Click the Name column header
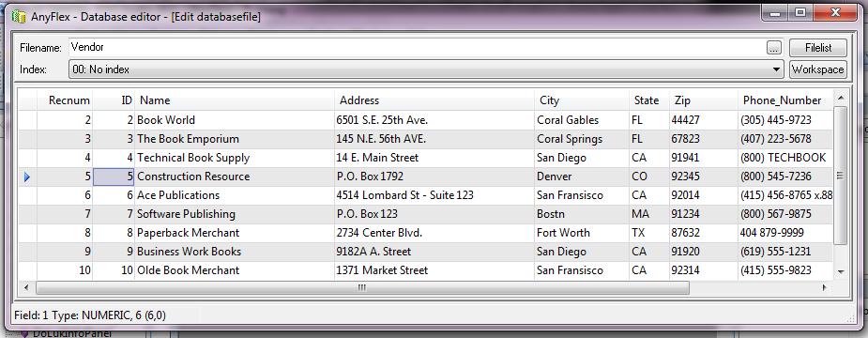The width and height of the screenshot is (868, 338). point(235,100)
